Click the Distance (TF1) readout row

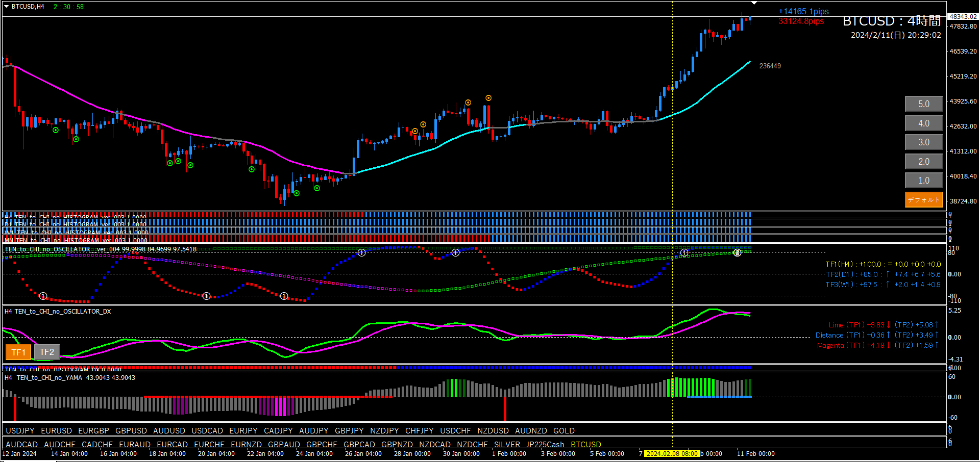(x=877, y=335)
